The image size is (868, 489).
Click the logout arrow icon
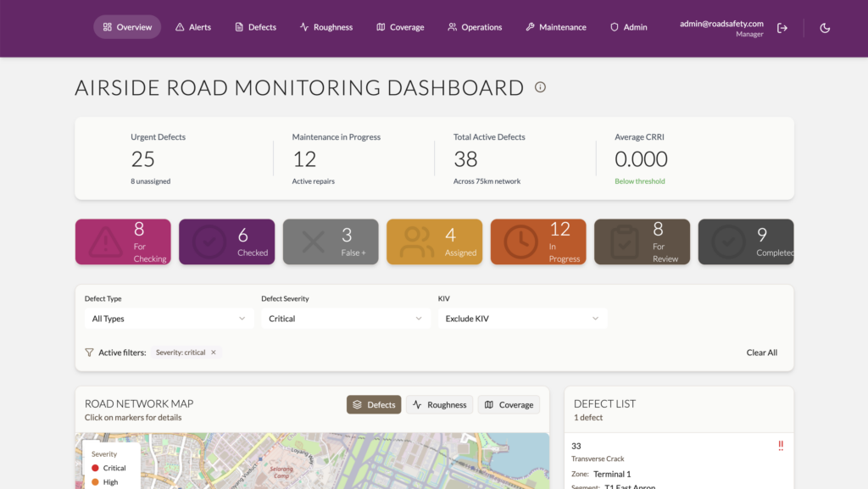[782, 28]
